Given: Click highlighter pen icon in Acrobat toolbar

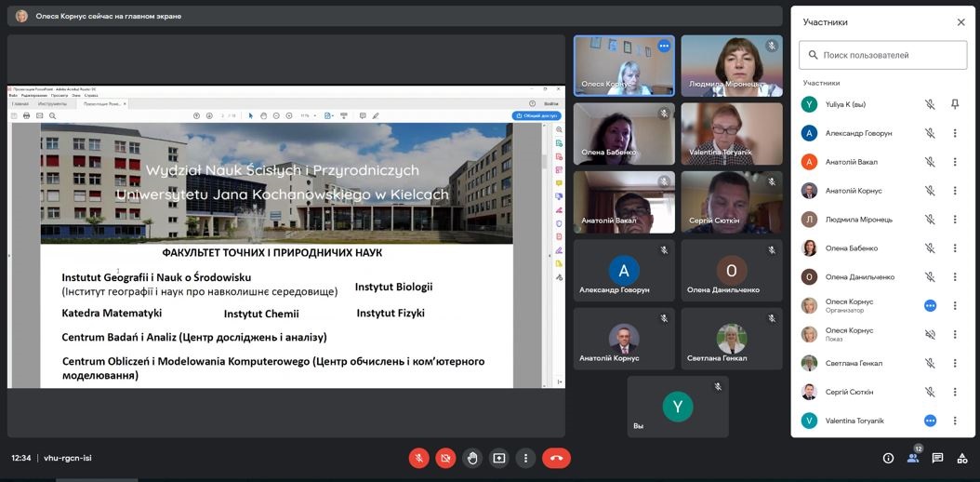Looking at the screenshot, I should pos(376,115).
